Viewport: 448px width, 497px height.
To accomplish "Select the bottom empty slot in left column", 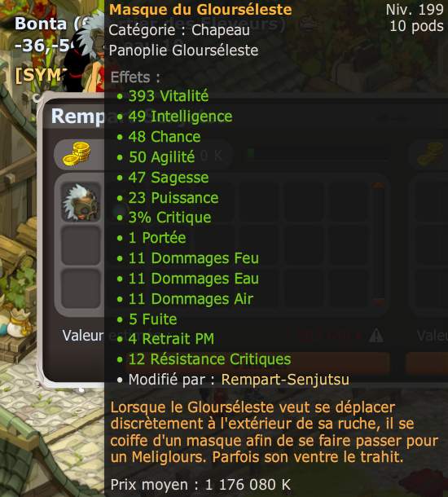I will pyautogui.click(x=81, y=288).
